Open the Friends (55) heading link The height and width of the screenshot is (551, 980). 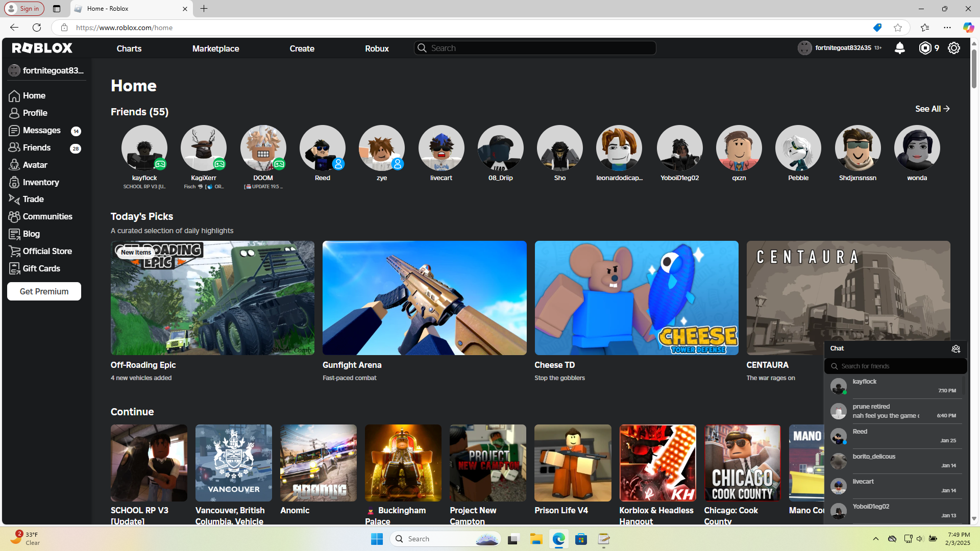point(139,112)
